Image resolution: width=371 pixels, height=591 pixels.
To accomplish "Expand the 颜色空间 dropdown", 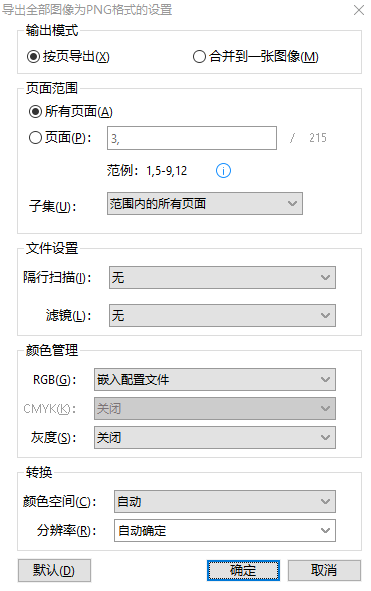I will [x=225, y=502].
